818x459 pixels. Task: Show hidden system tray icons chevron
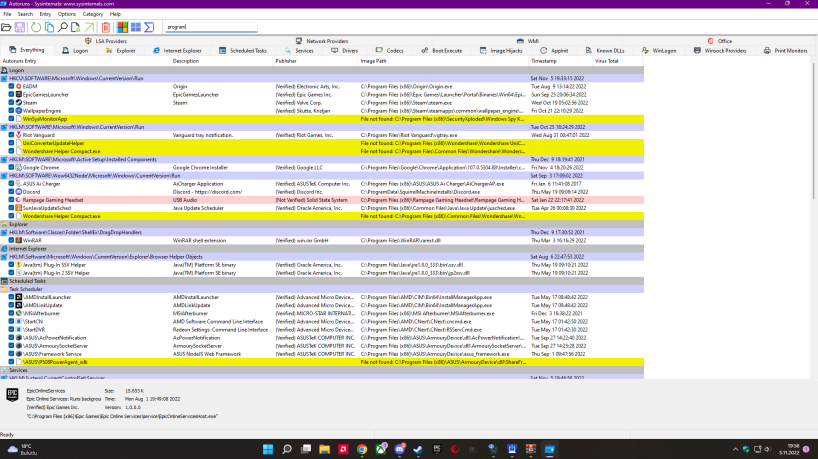(x=736, y=449)
